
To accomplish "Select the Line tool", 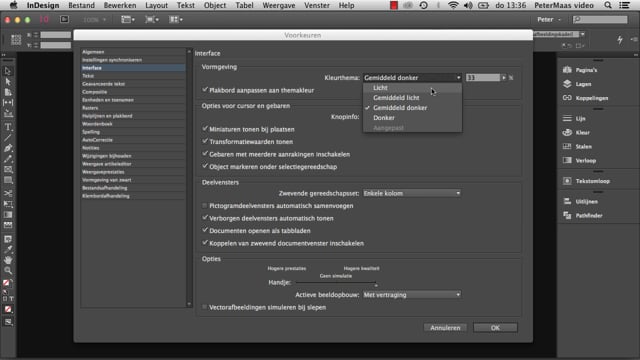I will click(8, 138).
